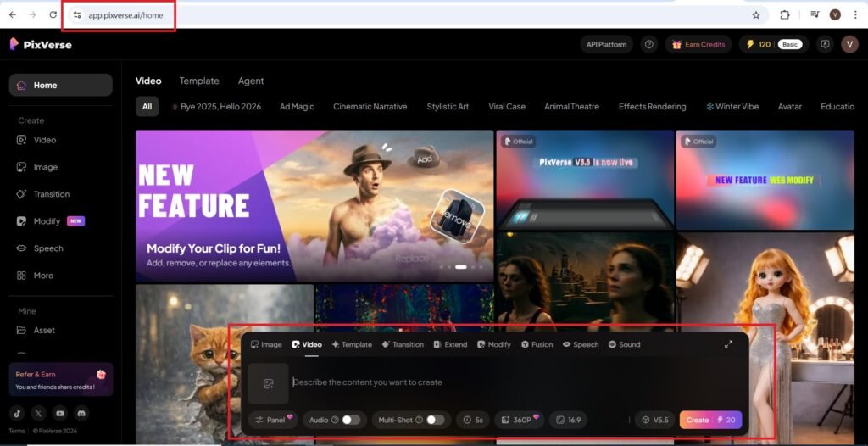Switch to the Agent tab
This screenshot has width=868, height=446.
[x=251, y=81]
